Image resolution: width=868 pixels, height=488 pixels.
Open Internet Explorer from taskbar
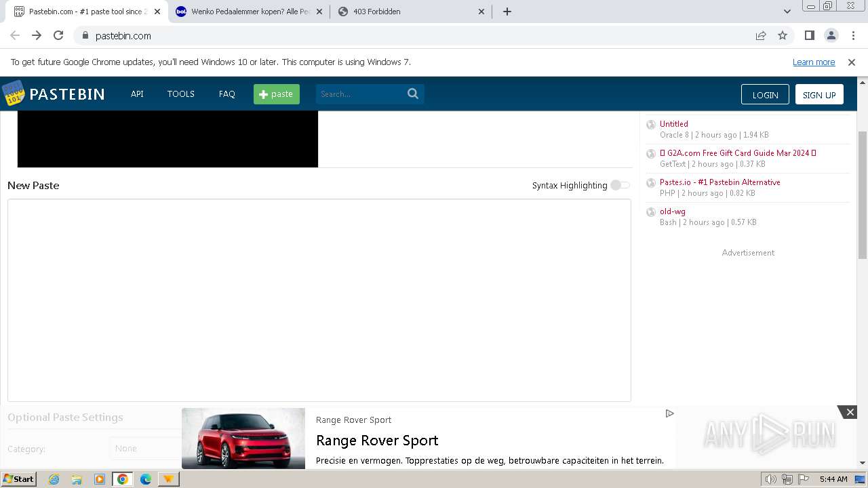click(54, 479)
